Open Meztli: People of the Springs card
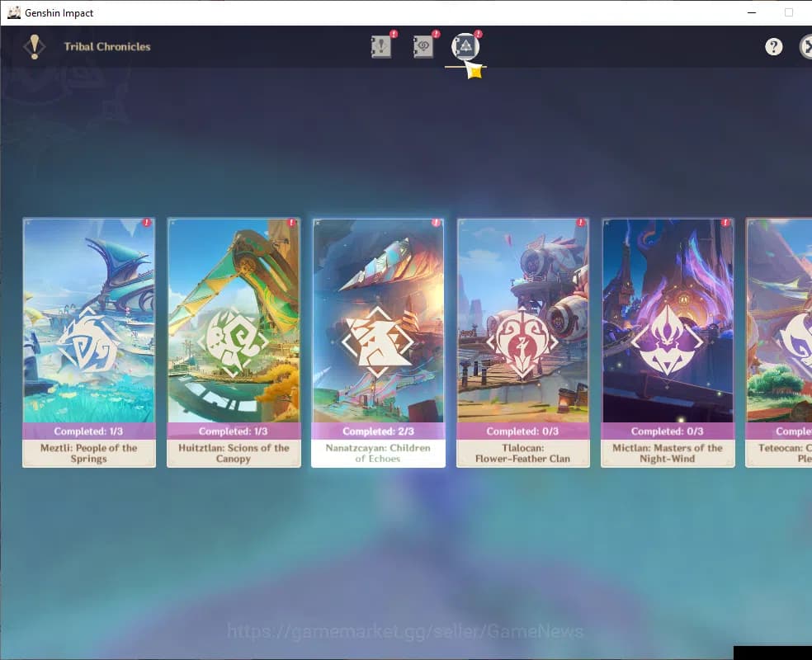Screen dimensions: 812x660 point(89,342)
